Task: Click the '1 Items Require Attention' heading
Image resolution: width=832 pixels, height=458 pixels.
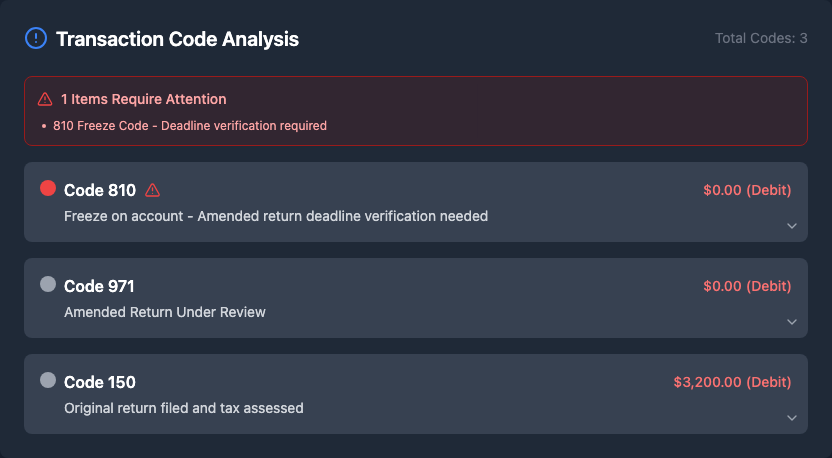Action: tap(143, 99)
